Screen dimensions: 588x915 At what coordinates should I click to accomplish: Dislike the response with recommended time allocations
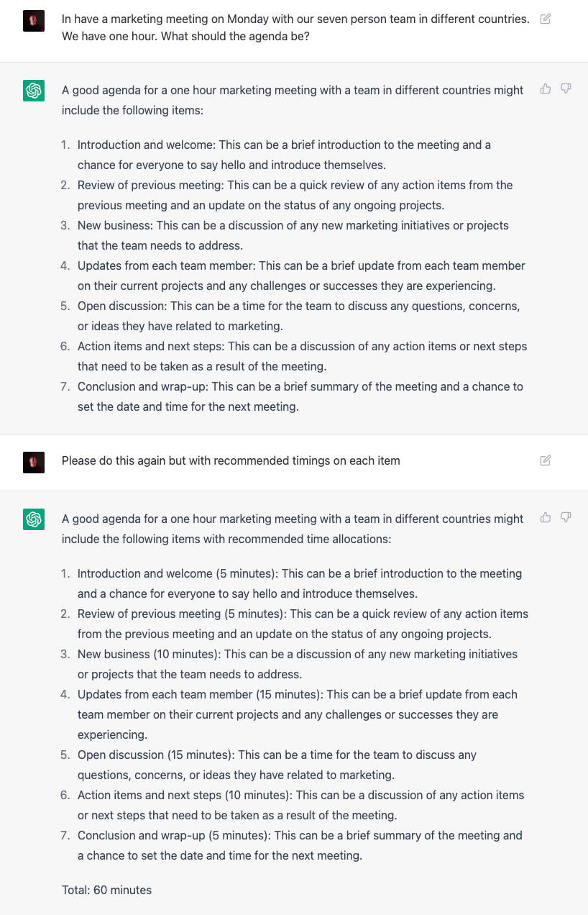(566, 518)
